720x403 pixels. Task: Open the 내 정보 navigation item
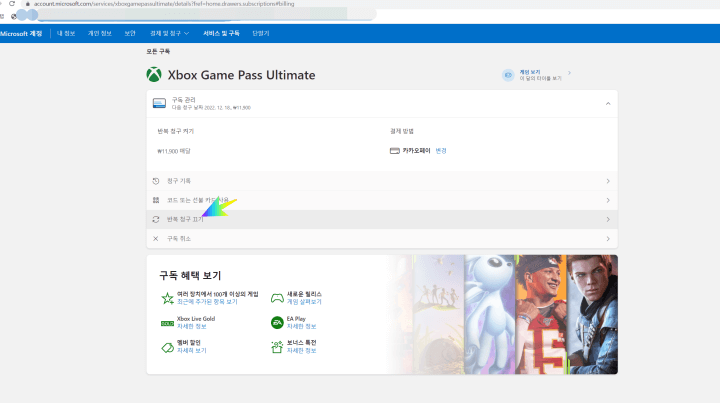click(x=66, y=34)
